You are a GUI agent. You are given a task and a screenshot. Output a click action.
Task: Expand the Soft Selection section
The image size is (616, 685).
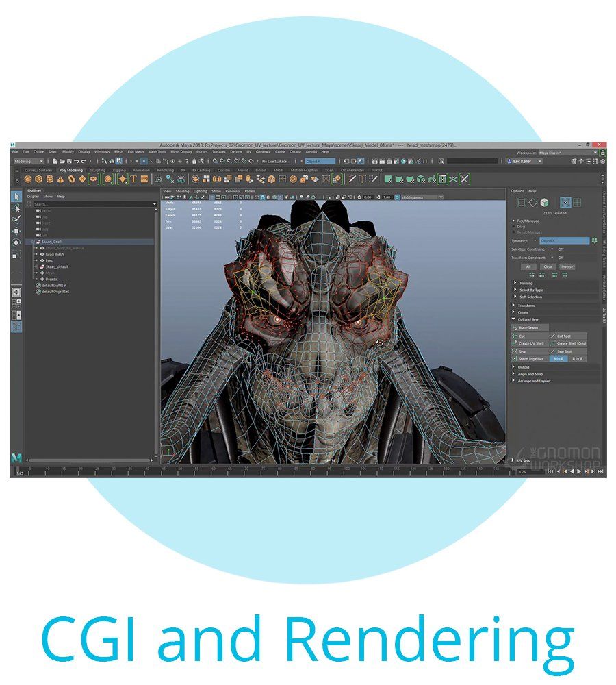coord(530,297)
